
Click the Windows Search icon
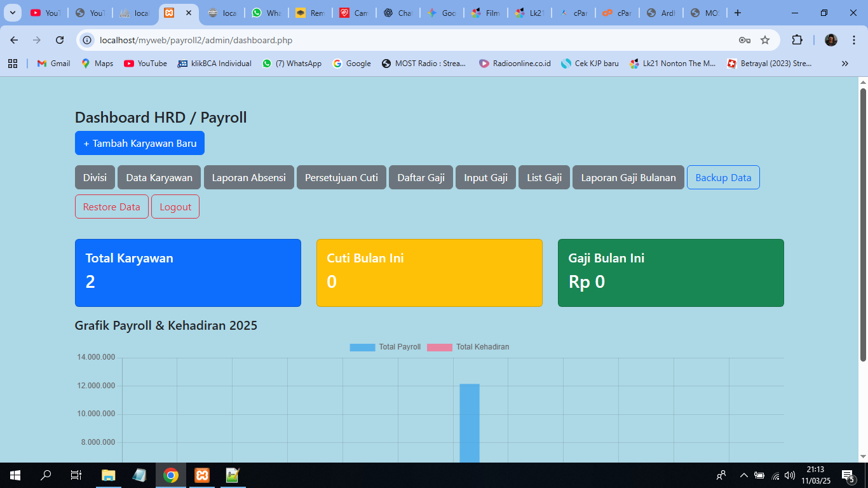[44, 475]
